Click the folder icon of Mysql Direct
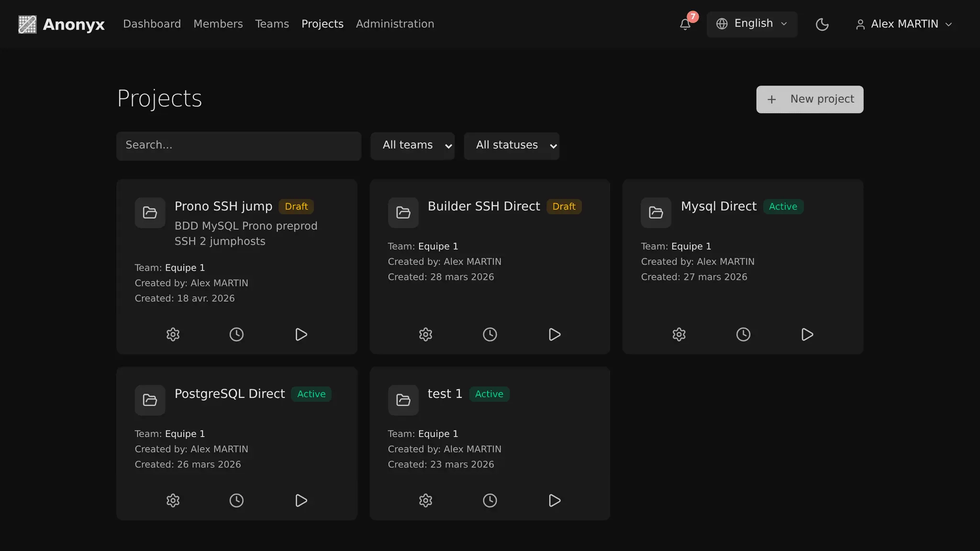 pos(656,212)
